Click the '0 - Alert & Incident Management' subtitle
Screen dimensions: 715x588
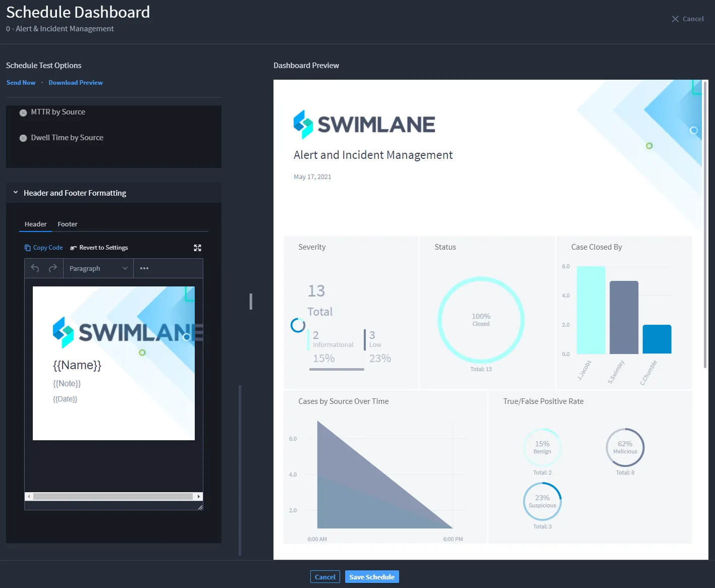[60, 29]
